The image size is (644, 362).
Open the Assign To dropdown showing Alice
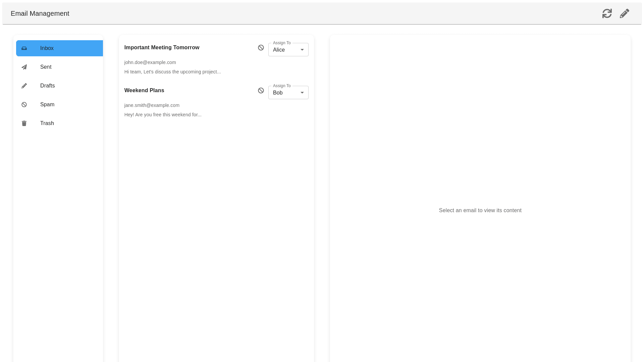284,50
